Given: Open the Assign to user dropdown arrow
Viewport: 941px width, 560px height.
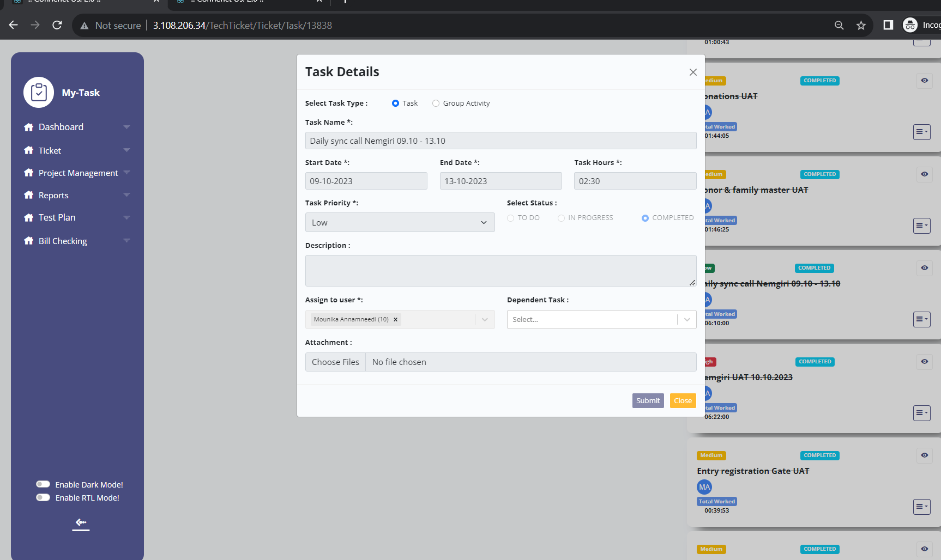Looking at the screenshot, I should tap(485, 320).
